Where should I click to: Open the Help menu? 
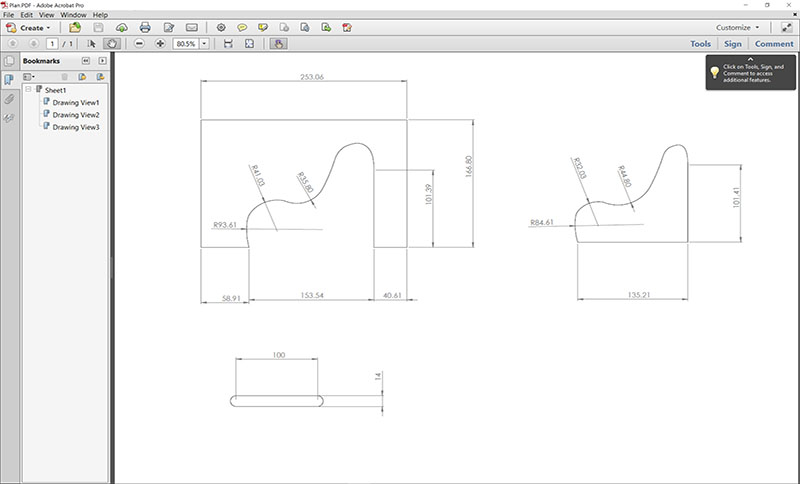coord(100,15)
